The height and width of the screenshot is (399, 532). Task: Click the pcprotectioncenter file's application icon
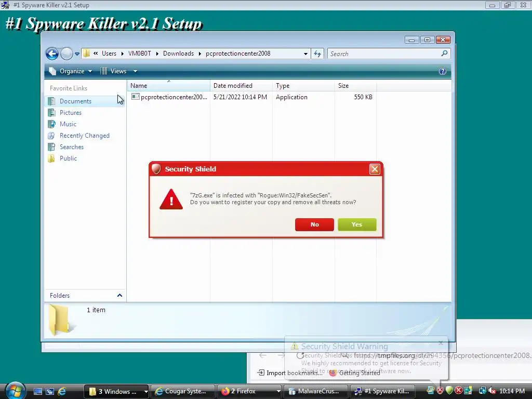click(x=136, y=97)
